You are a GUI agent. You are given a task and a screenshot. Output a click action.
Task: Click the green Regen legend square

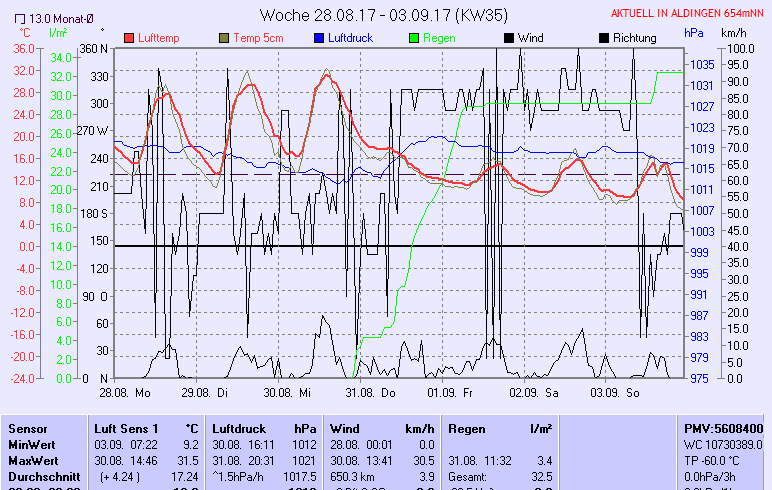point(415,38)
